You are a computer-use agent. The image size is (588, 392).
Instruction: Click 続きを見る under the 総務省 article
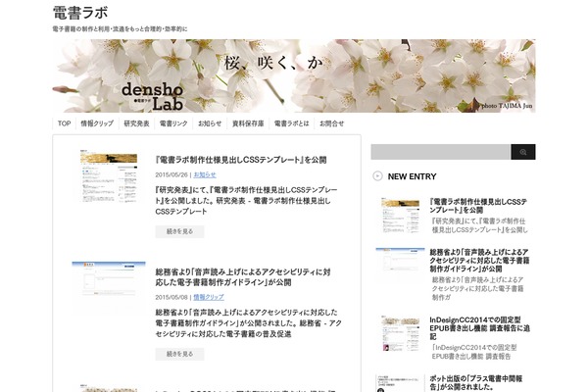coord(179,354)
